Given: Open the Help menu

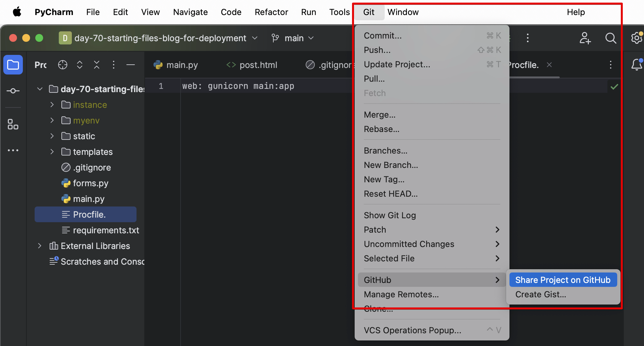Looking at the screenshot, I should click(576, 12).
